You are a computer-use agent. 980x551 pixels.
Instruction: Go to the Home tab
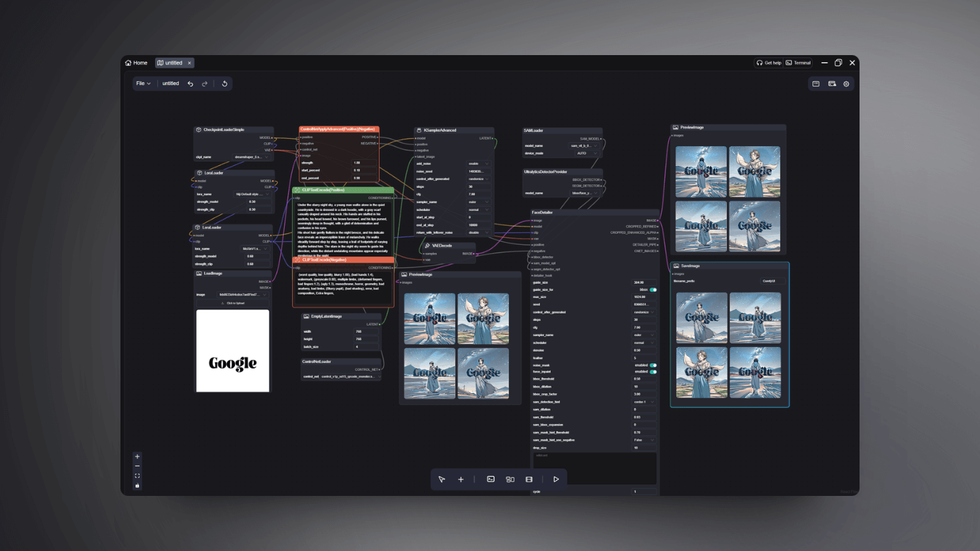pyautogui.click(x=136, y=63)
